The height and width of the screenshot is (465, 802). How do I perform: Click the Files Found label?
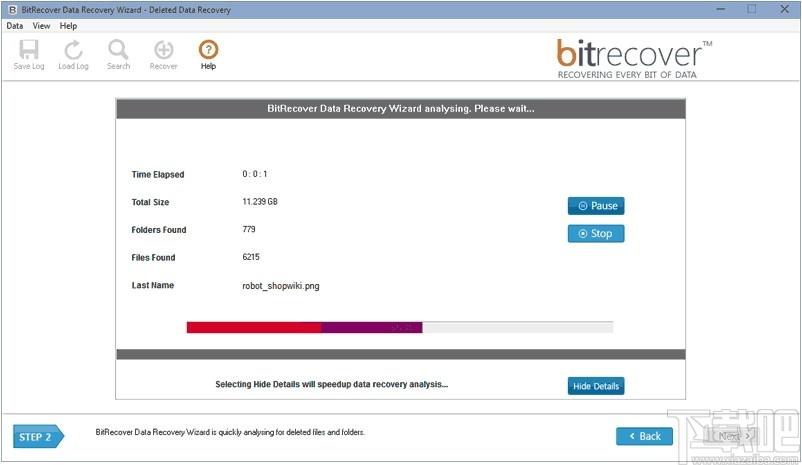click(153, 257)
